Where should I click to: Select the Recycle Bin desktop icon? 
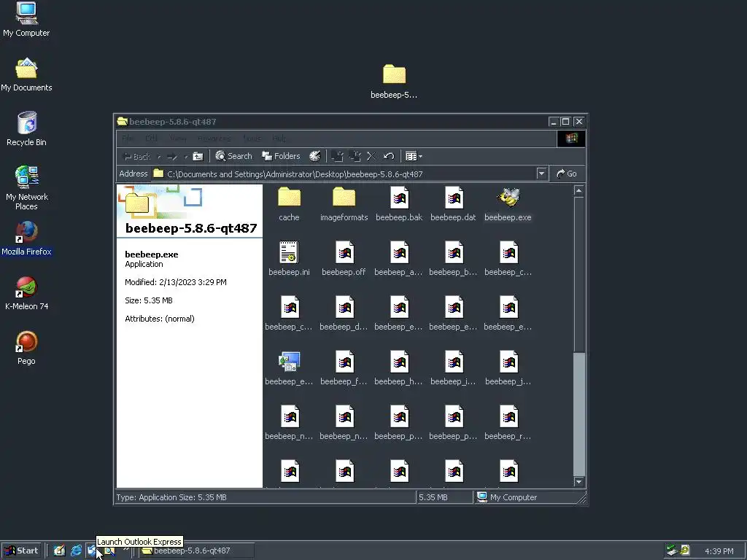point(26,129)
